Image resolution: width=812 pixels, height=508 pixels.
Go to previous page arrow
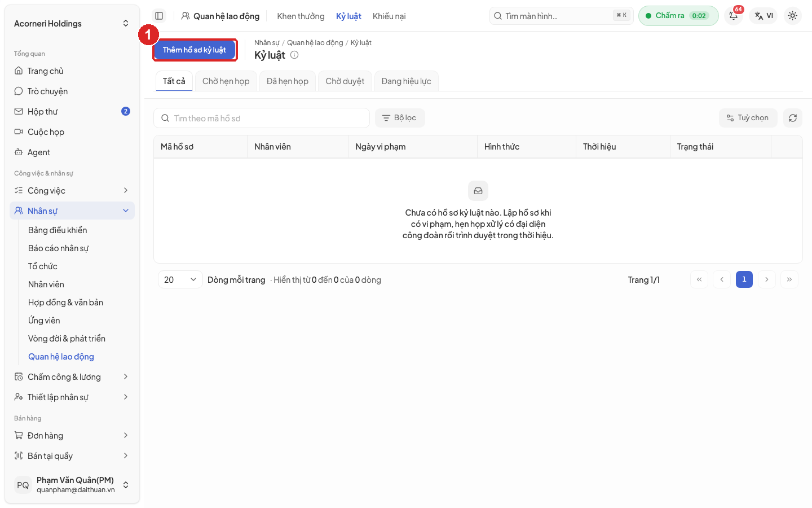pos(722,279)
